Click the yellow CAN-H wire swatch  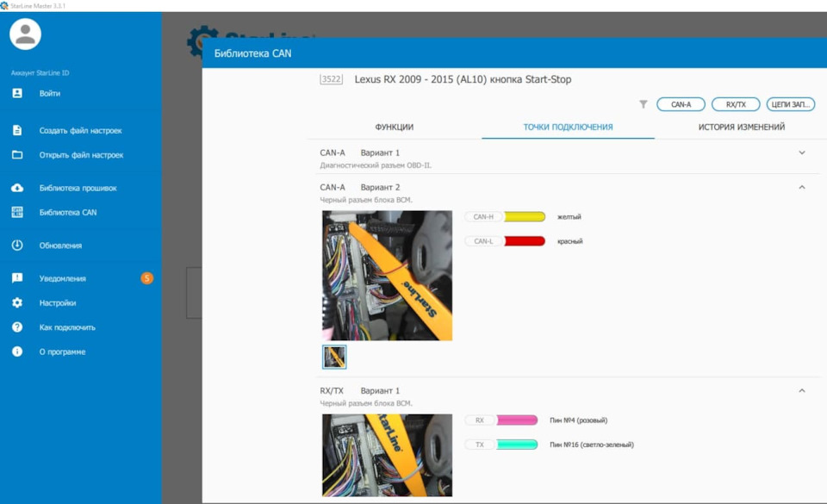(x=525, y=217)
